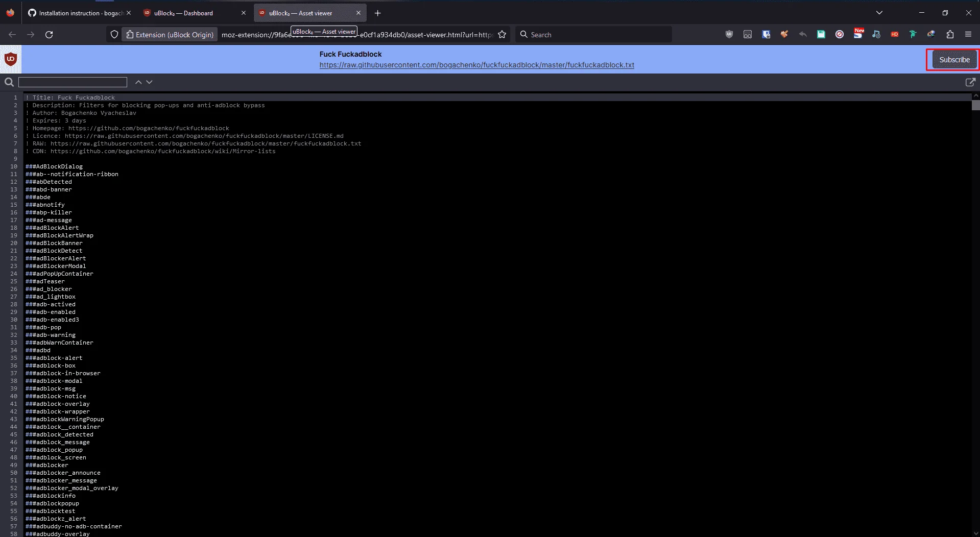
Task: Click the extension icon with New badge
Action: (x=858, y=34)
